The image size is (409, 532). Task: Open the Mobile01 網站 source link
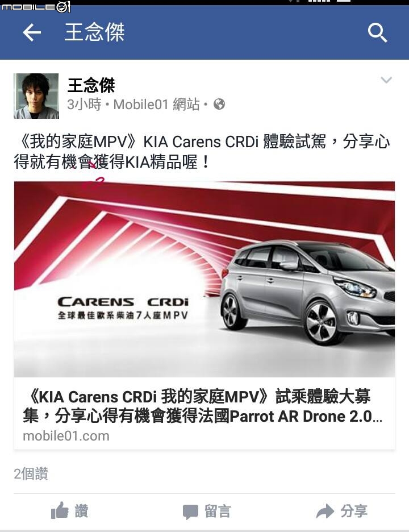click(x=156, y=105)
